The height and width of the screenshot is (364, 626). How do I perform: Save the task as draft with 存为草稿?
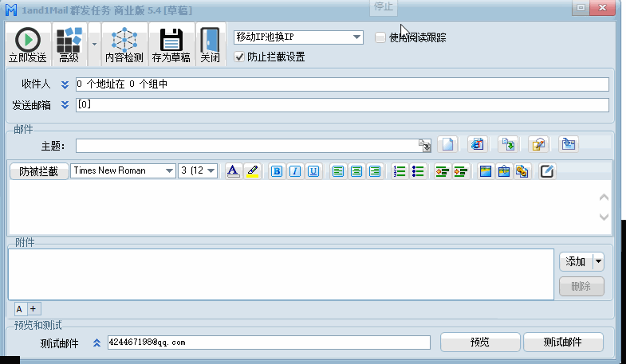tap(171, 45)
